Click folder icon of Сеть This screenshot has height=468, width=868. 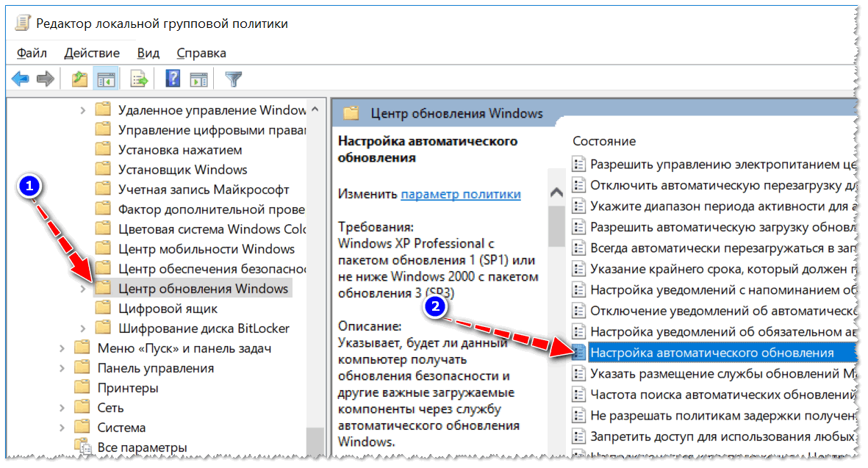(82, 407)
